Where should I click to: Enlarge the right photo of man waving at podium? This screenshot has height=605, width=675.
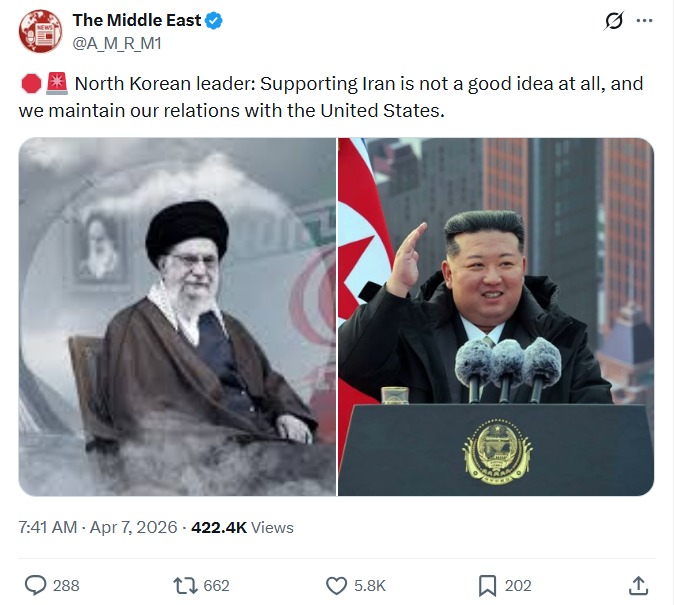pyautogui.click(x=496, y=316)
